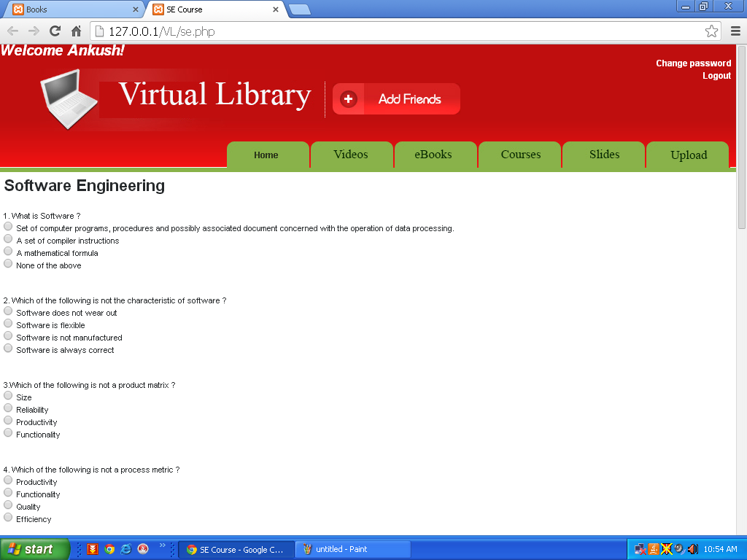Click the laptop logo image

tap(69, 99)
